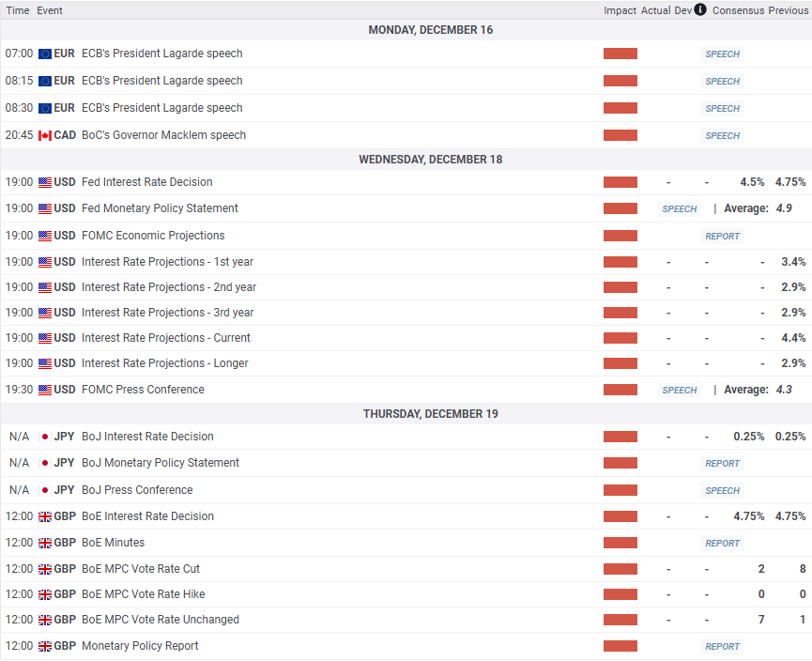The height and width of the screenshot is (661, 812).
Task: Click Monday, December 16 date header
Action: [430, 30]
